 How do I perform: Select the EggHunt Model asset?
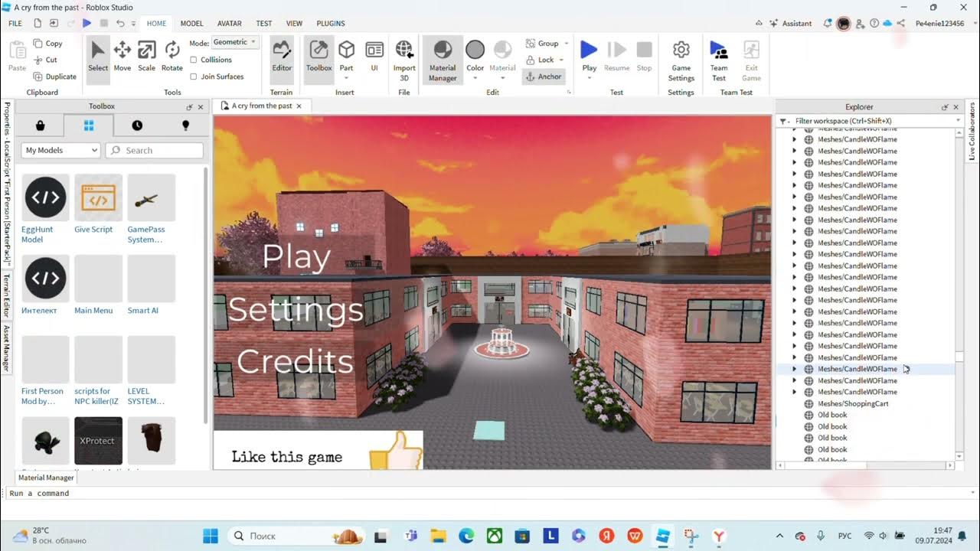[45, 209]
